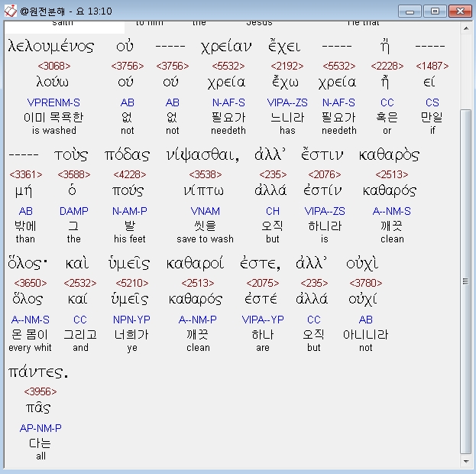Click parsing code CS under εἰ
Viewport: 476px width, 474px height.
(x=432, y=102)
